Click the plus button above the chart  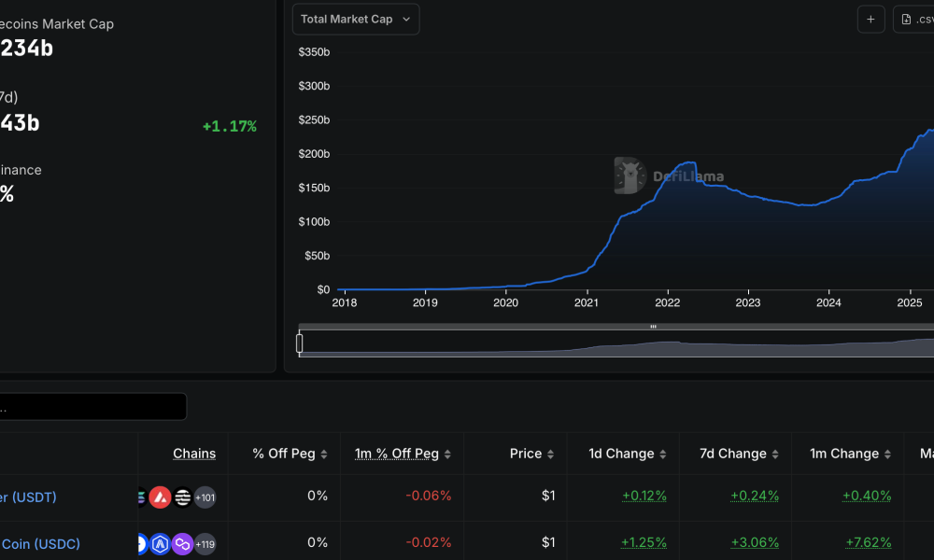(870, 19)
